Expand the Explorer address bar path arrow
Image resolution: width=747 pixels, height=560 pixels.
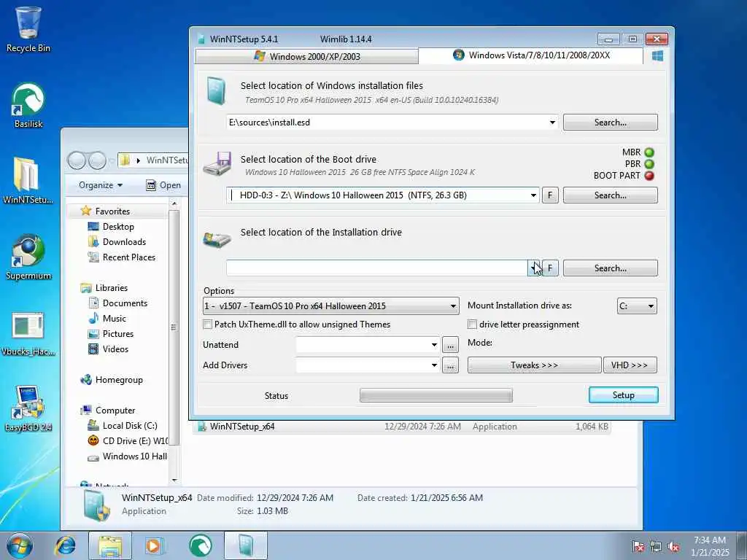pos(138,160)
